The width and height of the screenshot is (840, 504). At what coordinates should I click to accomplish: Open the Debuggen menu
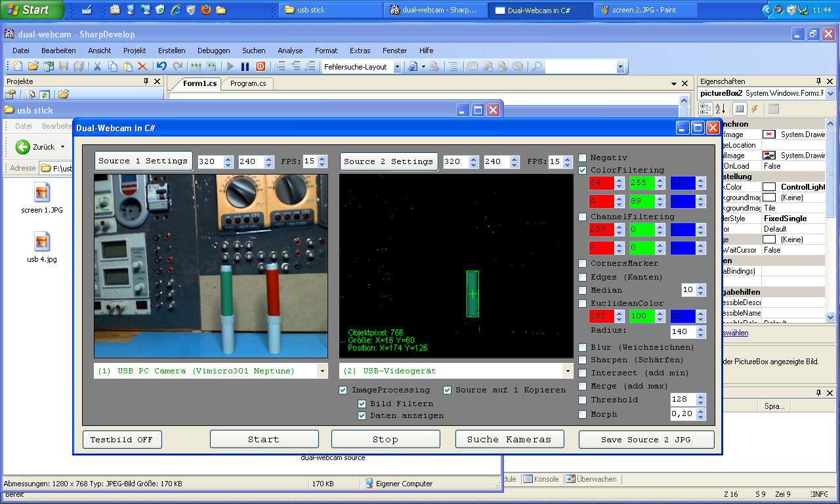213,51
